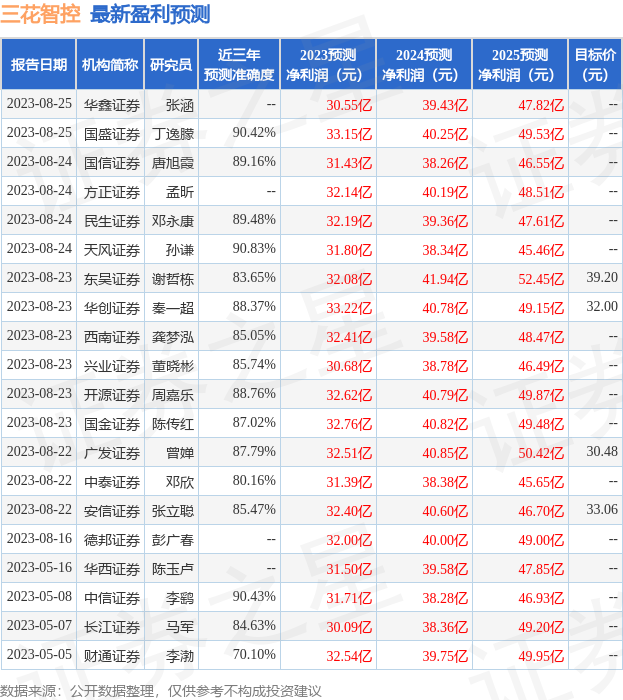The width and height of the screenshot is (623, 700).
Task: Click 2025 profit value 50.42亿
Action: [x=541, y=454]
